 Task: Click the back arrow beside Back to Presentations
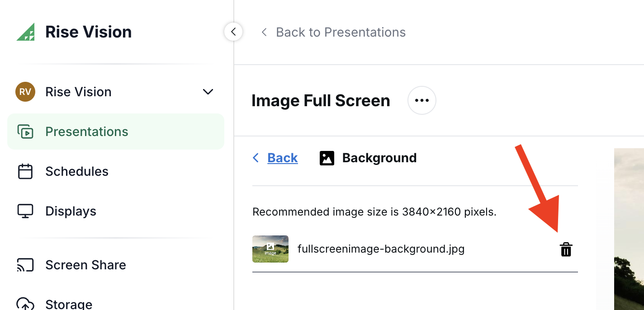point(264,32)
